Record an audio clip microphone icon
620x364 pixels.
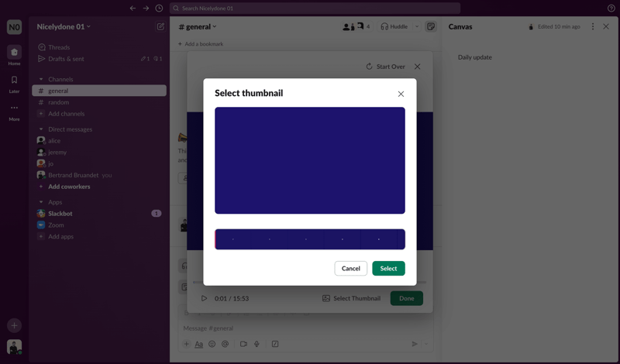tap(257, 344)
